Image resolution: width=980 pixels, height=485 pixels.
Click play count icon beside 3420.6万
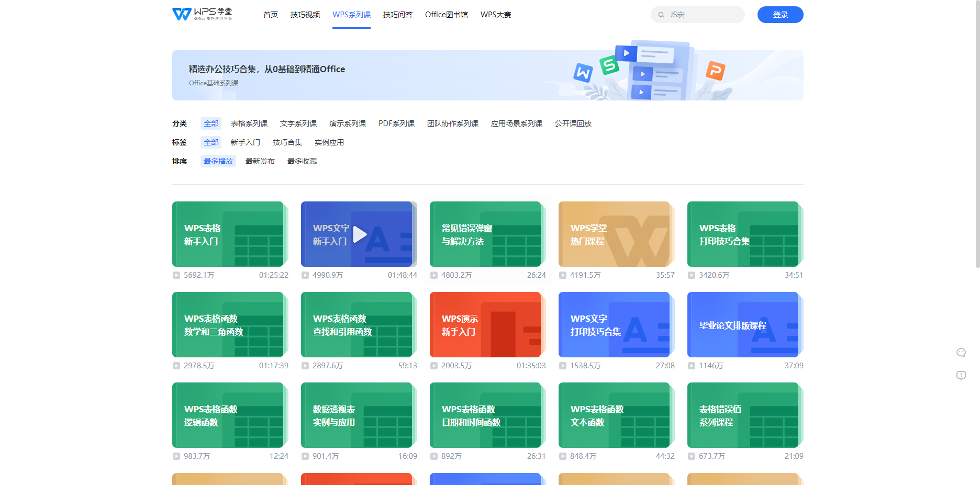(692, 275)
